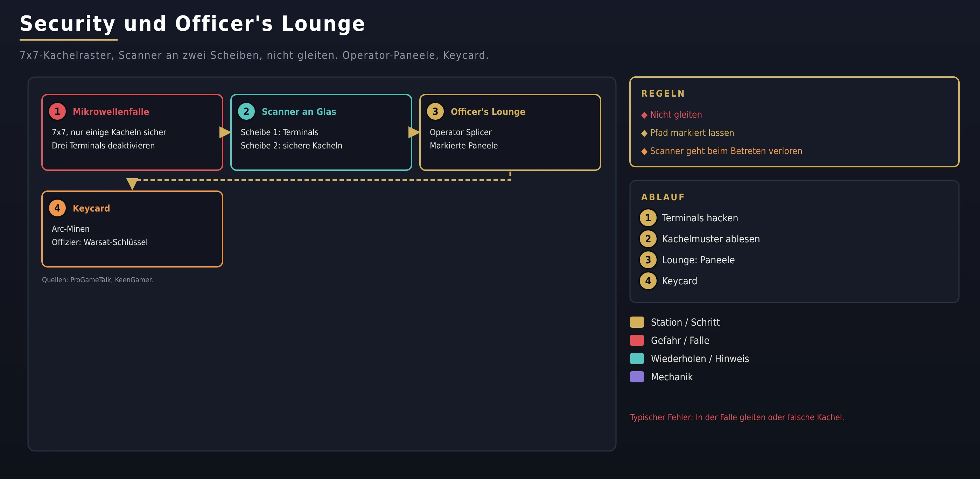Click the step 2 circle beside Kachelmuster ablesen
The image size is (980, 479).
(x=648, y=239)
